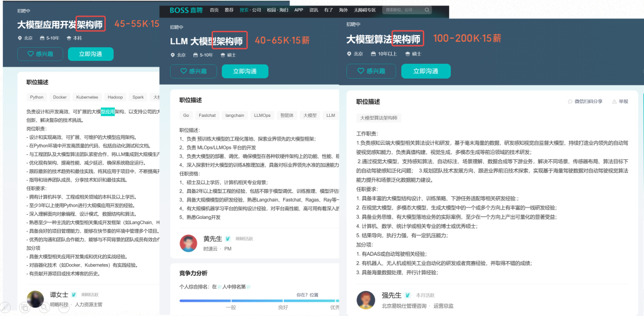The image size is (644, 316).
Task: Go to 首页 in navigation bar
Action: point(214,10)
